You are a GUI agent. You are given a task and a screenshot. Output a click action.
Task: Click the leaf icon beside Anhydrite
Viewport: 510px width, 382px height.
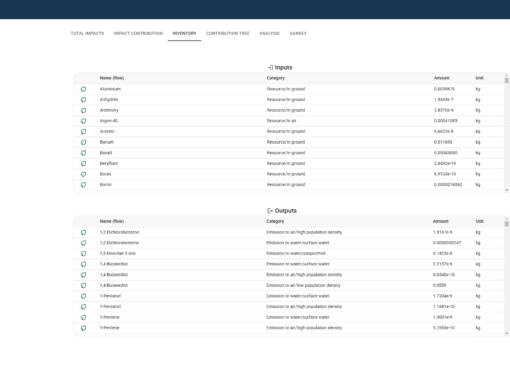click(83, 100)
